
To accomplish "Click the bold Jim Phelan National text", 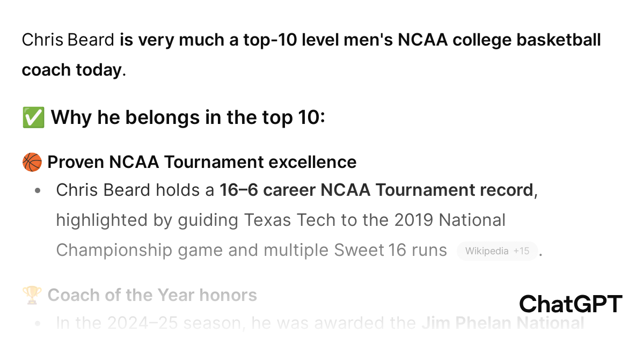I will [502, 324].
